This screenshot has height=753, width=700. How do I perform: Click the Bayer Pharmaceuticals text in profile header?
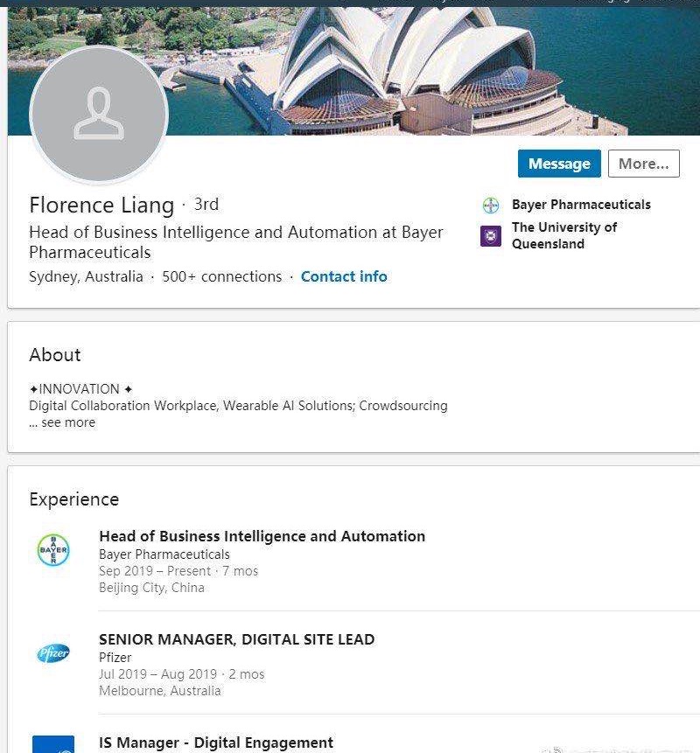[581, 205]
